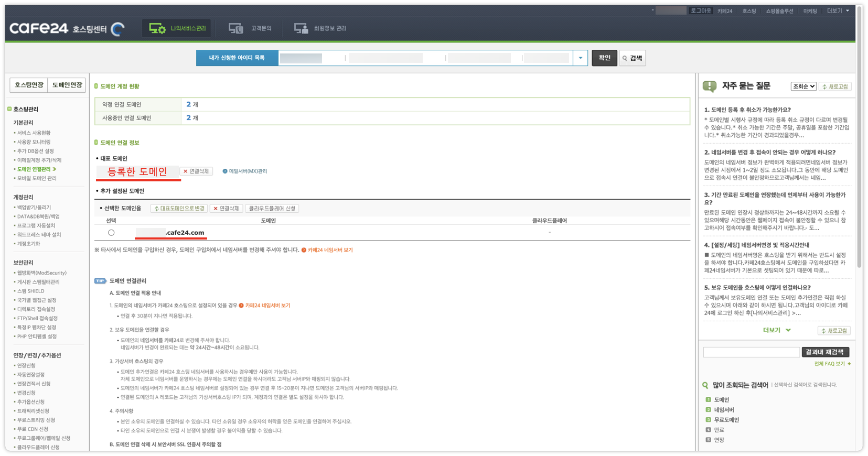Viewport: 868px width, 456px height.
Task: Open the applied ID list dropdown arrow
Action: click(x=580, y=58)
